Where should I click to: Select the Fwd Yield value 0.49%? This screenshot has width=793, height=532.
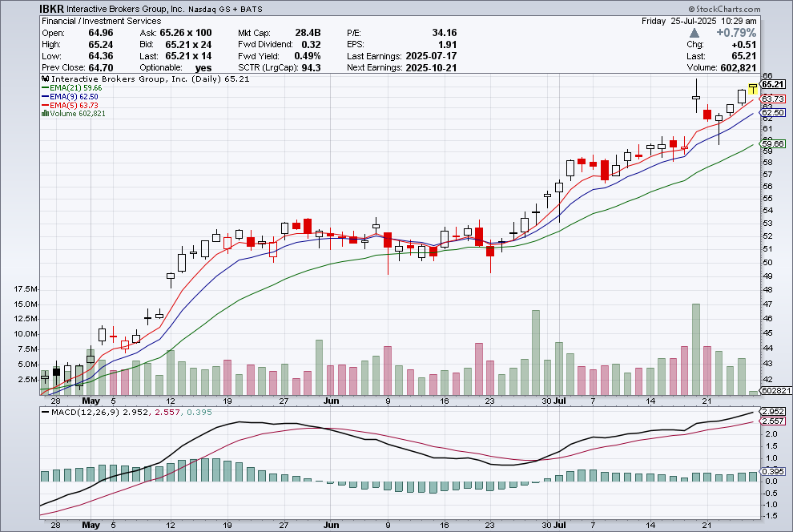pyautogui.click(x=308, y=56)
